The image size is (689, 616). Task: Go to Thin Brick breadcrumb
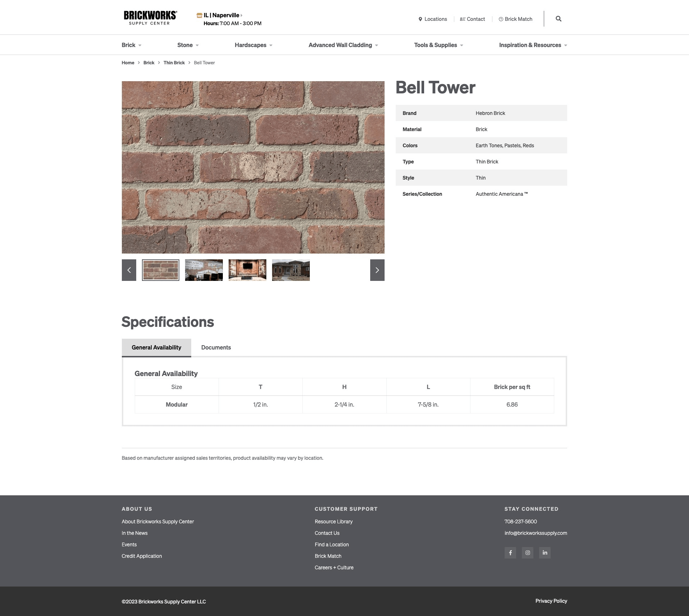coord(174,62)
